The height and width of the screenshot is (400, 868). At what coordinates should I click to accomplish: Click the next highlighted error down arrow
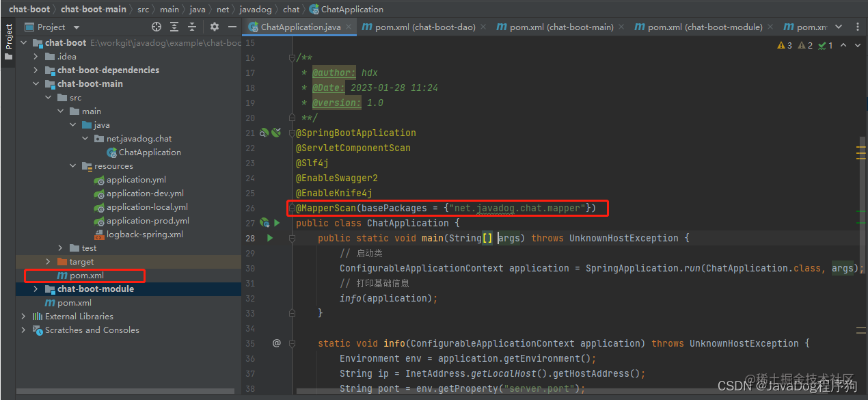click(x=857, y=45)
